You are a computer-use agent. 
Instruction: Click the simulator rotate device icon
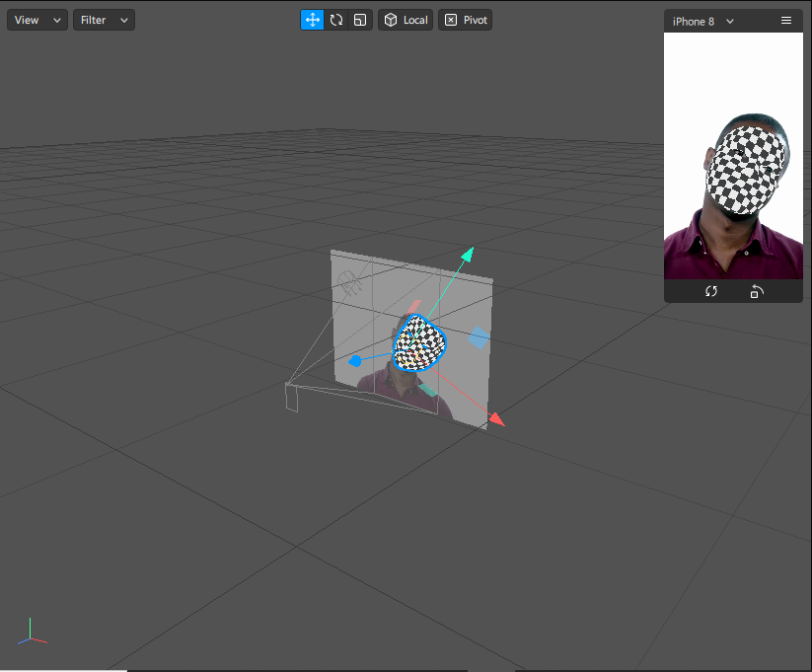(757, 292)
